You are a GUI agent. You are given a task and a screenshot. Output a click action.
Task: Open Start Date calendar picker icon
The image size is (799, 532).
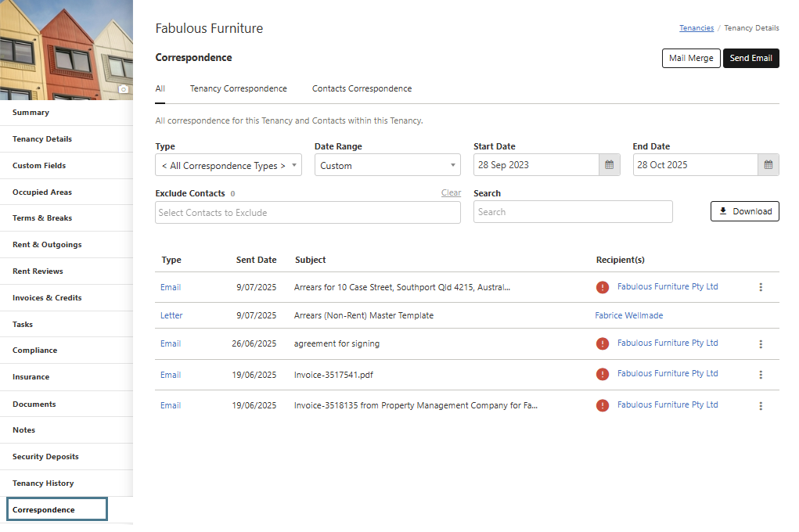click(610, 165)
